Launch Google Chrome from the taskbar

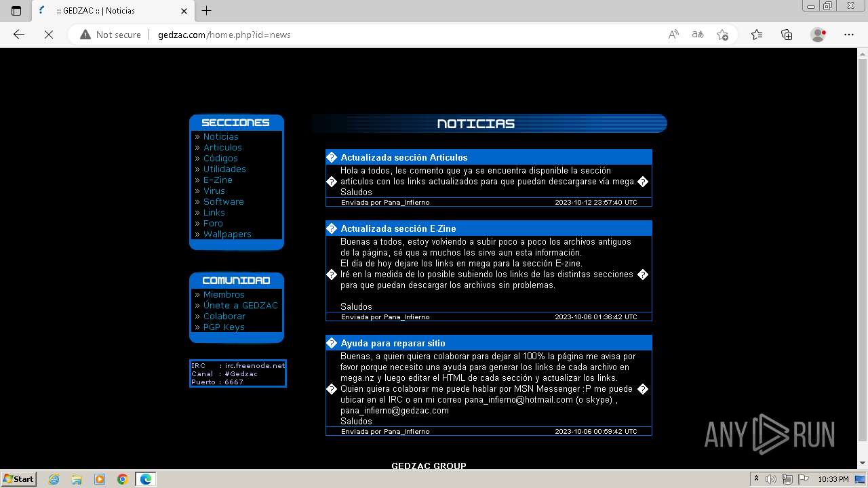(x=123, y=479)
